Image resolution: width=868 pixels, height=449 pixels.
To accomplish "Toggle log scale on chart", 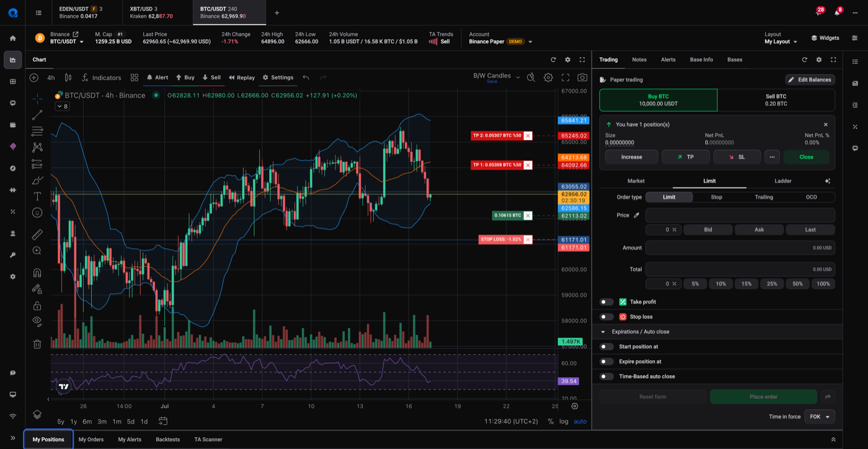I will click(x=564, y=421).
